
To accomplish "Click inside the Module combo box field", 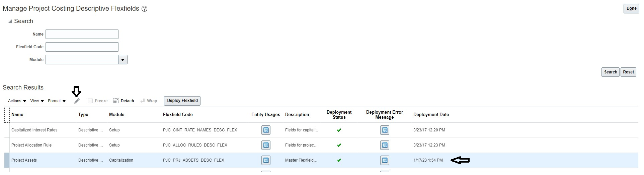I will coord(82,60).
